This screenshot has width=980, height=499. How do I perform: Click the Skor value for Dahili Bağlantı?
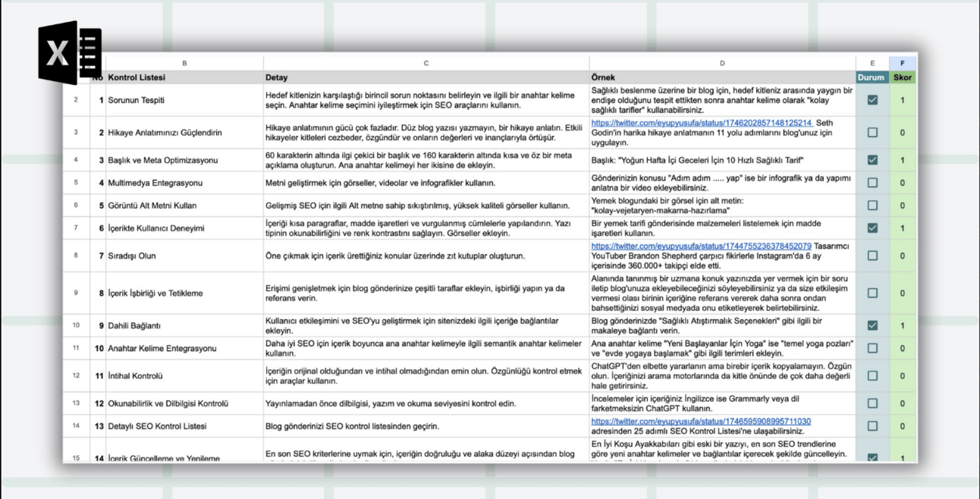(903, 325)
